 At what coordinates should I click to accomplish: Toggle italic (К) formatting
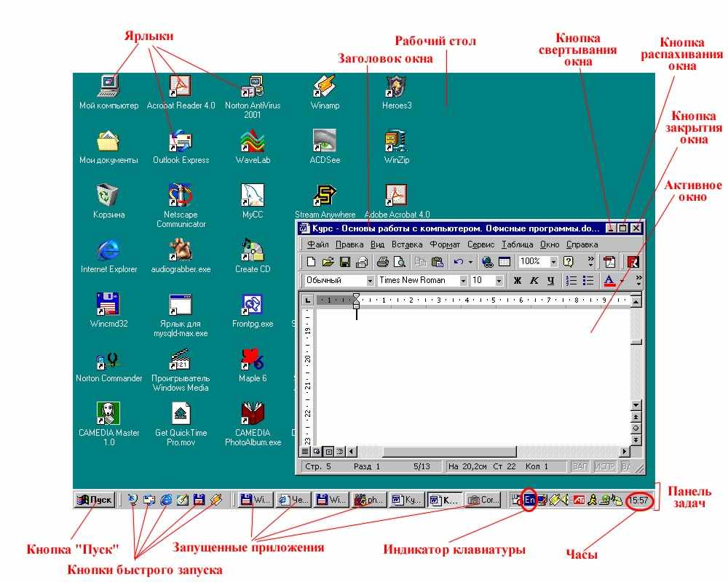pos(534,280)
